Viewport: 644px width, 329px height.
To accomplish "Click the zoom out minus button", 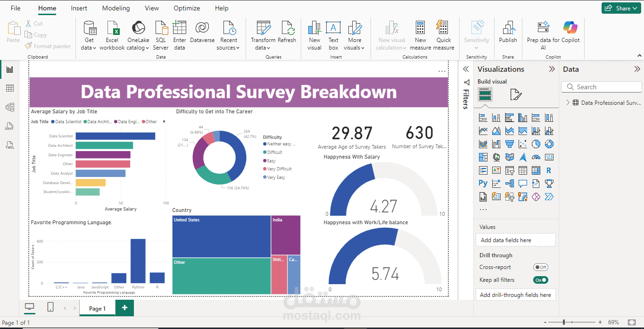I will pyautogui.click(x=545, y=322).
